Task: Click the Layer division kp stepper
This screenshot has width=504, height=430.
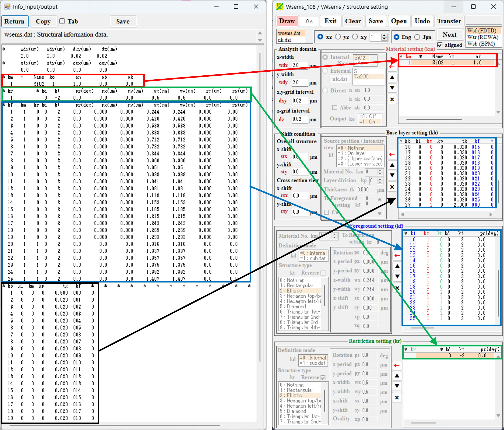Action: 380,181
